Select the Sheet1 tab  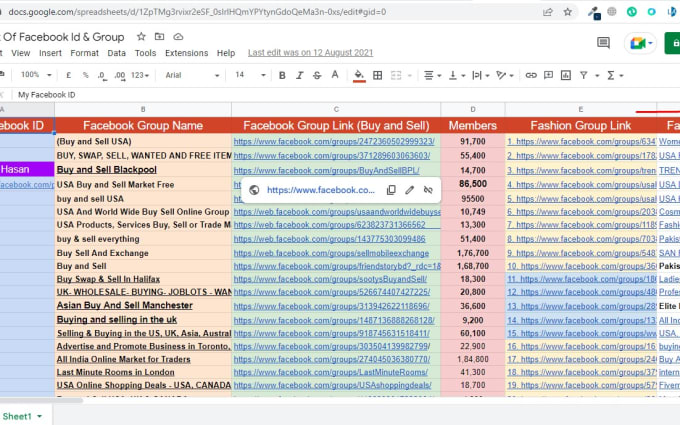(x=17, y=416)
